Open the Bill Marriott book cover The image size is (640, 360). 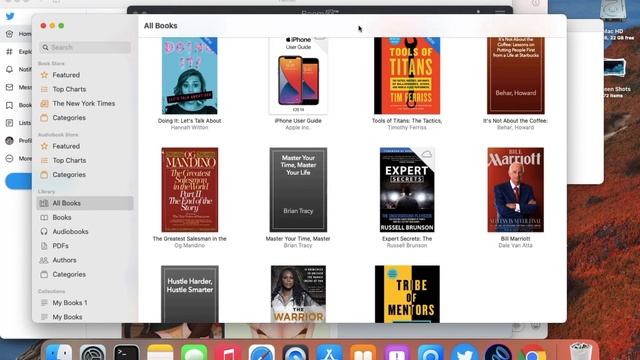(516, 190)
